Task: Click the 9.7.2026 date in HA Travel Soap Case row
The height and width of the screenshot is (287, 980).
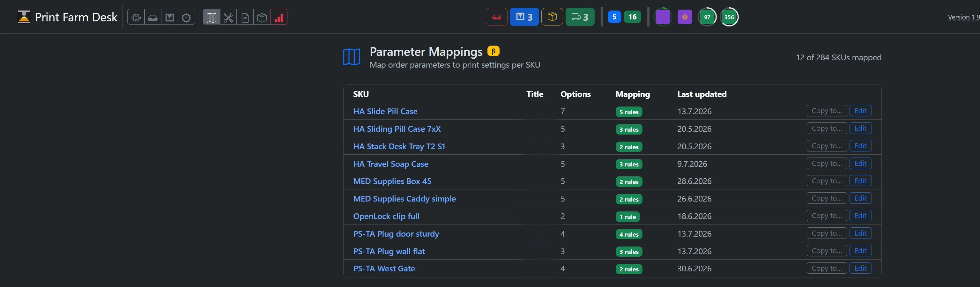Action: pos(692,164)
